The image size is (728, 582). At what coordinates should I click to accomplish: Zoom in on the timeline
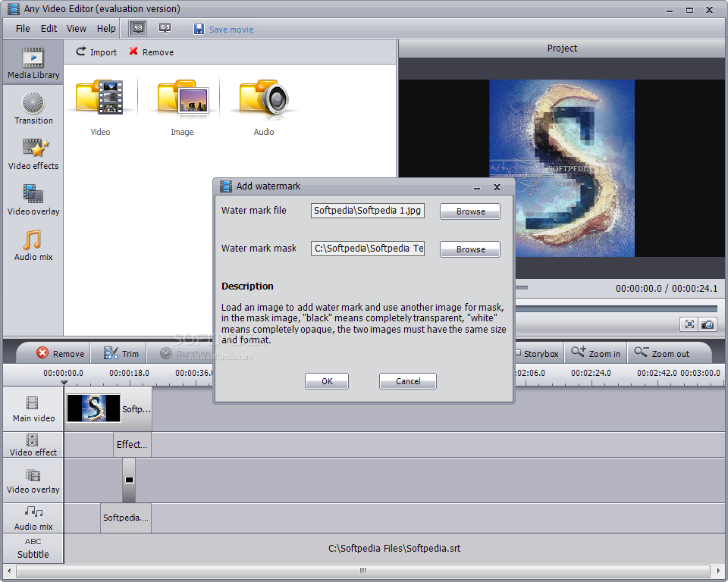[596, 353]
